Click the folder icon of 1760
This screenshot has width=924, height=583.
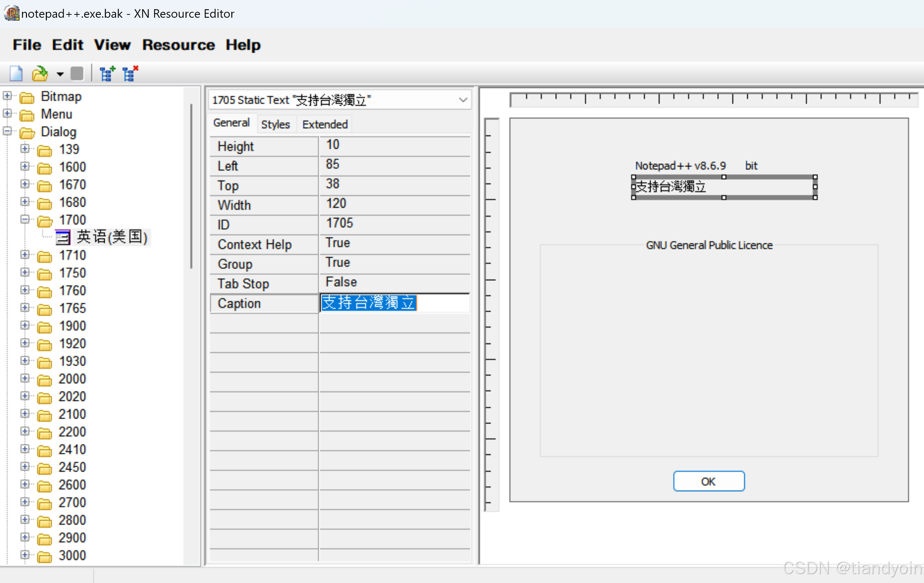click(44, 291)
